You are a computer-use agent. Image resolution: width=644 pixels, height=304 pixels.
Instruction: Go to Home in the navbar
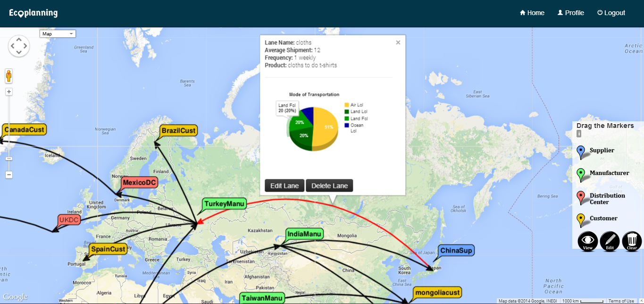tap(532, 13)
